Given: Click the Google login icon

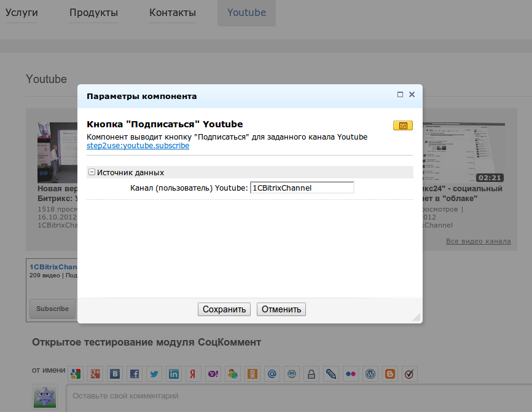Looking at the screenshot, I should pos(76,373).
